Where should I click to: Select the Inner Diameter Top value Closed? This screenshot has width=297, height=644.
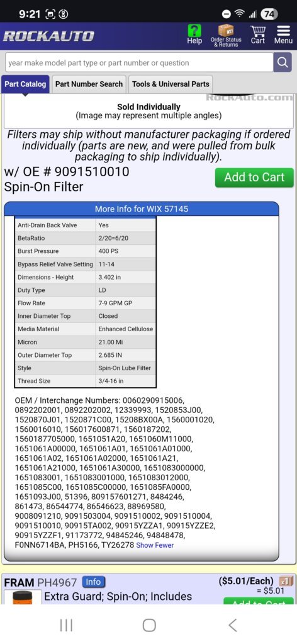click(108, 316)
